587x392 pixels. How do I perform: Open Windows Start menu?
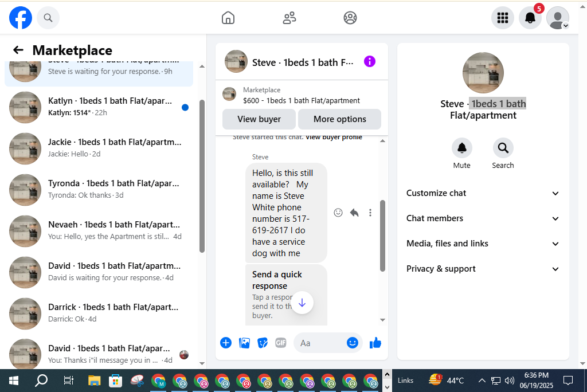coord(14,381)
